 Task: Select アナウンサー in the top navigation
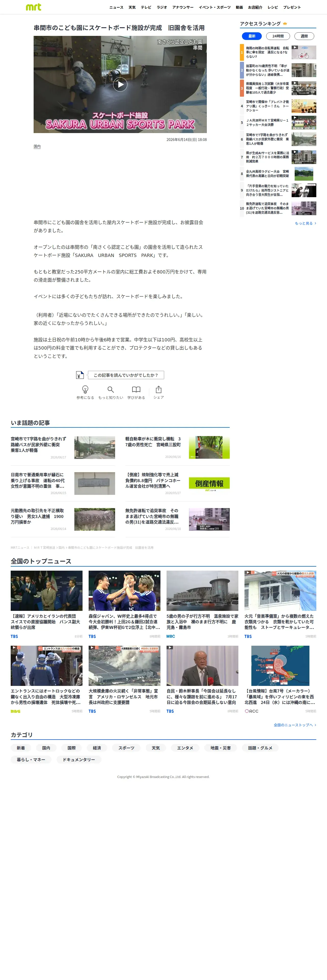pyautogui.click(x=183, y=7)
